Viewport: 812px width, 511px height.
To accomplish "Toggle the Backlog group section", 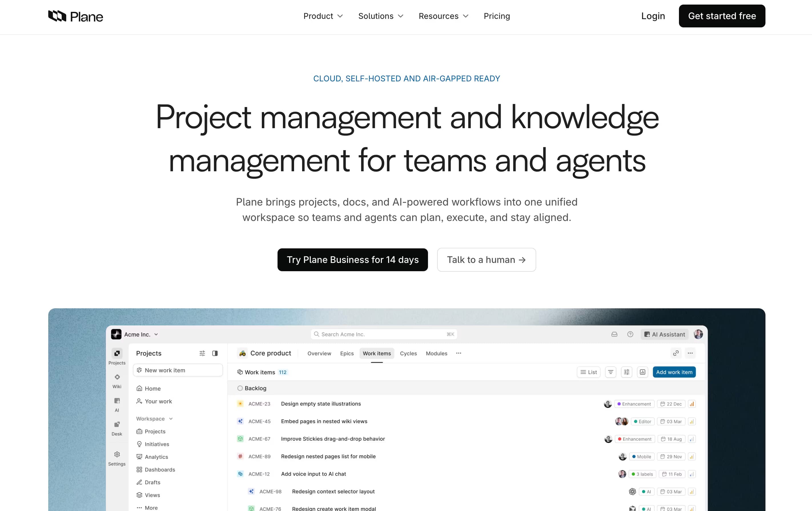I will click(255, 388).
